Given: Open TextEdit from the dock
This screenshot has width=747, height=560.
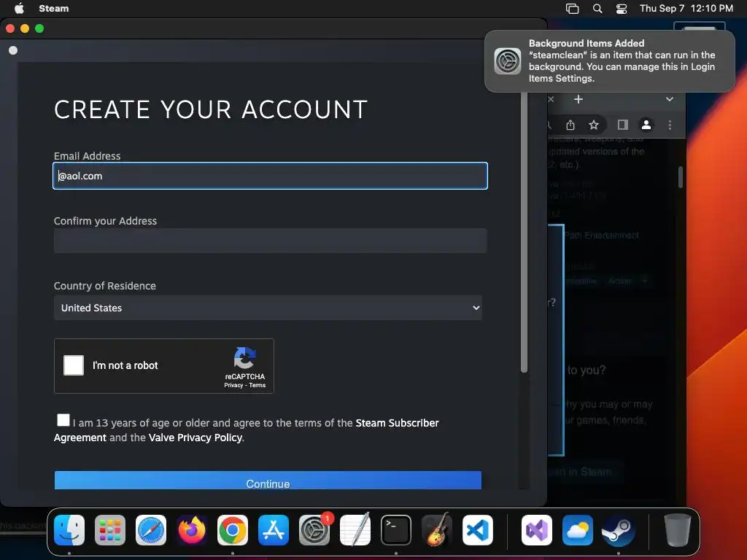Looking at the screenshot, I should pyautogui.click(x=355, y=529).
